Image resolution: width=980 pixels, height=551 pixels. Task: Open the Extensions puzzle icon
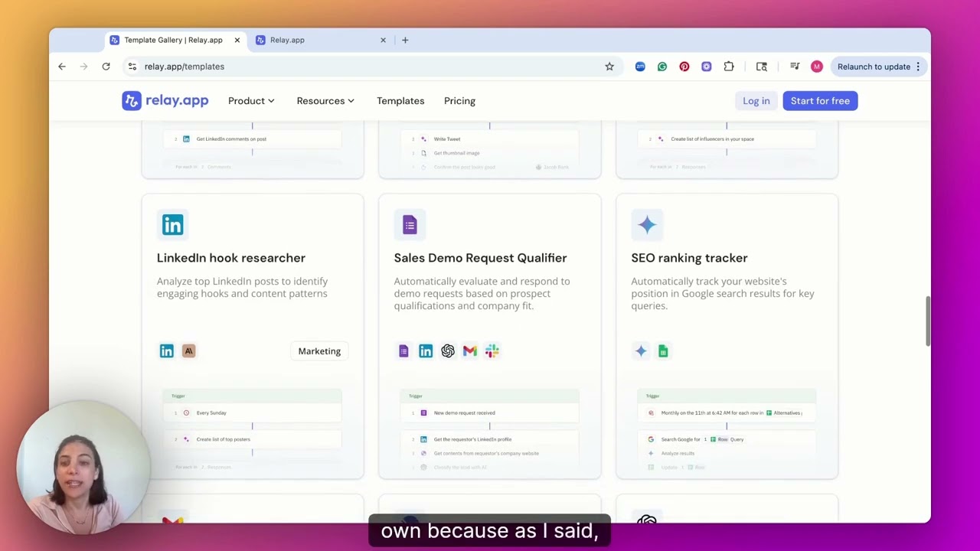click(x=729, y=67)
